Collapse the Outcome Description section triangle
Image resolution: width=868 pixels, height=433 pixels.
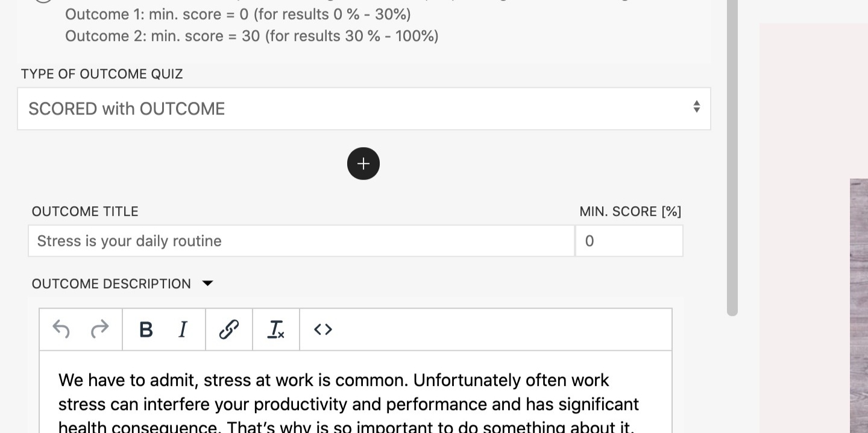click(208, 283)
